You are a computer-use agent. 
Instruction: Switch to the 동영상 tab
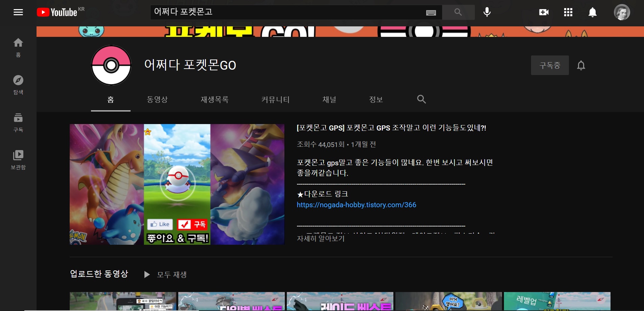point(157,99)
